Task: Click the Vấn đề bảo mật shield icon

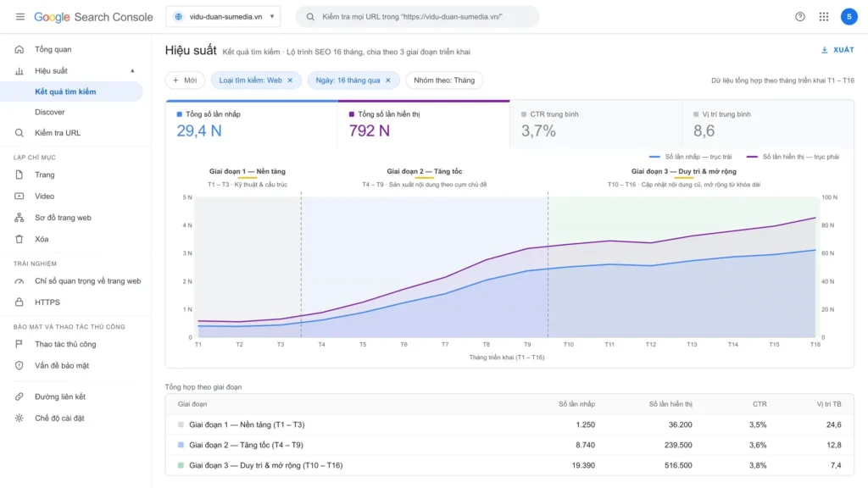Action: click(x=19, y=365)
